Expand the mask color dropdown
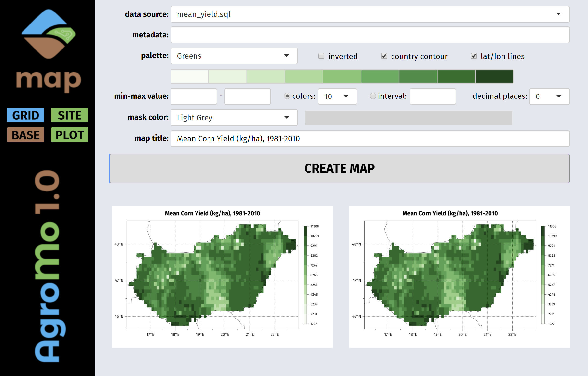Viewport: 588px width, 376px height. [234, 118]
